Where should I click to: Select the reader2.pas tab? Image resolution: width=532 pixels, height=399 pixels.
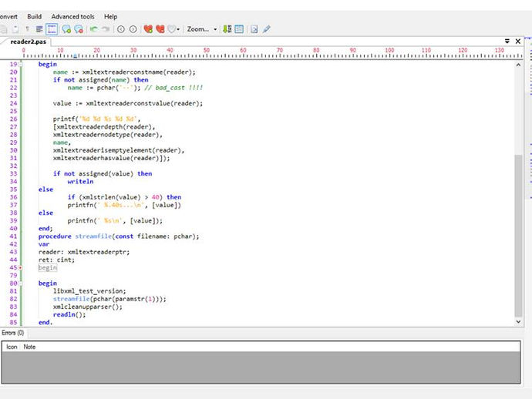pyautogui.click(x=29, y=42)
